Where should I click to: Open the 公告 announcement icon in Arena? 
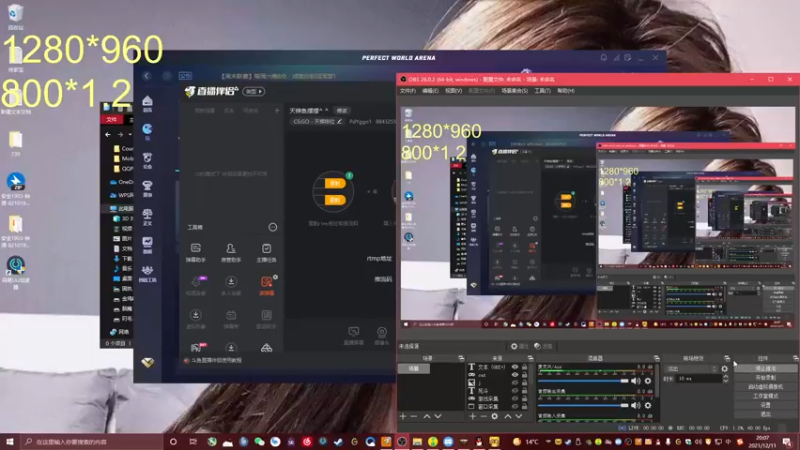point(185,76)
